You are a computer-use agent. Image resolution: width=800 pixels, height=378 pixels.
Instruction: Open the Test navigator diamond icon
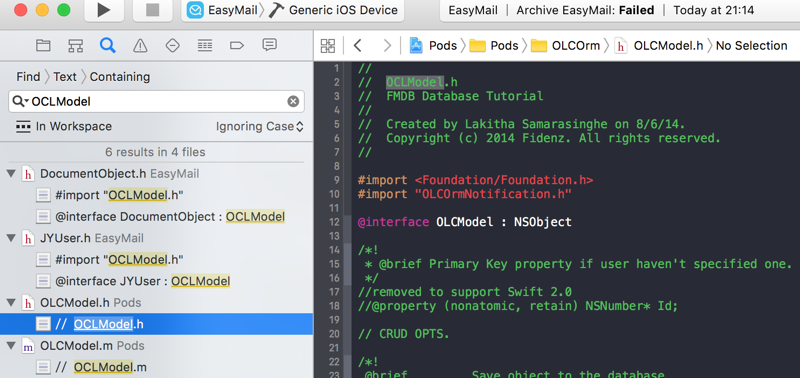[172, 45]
